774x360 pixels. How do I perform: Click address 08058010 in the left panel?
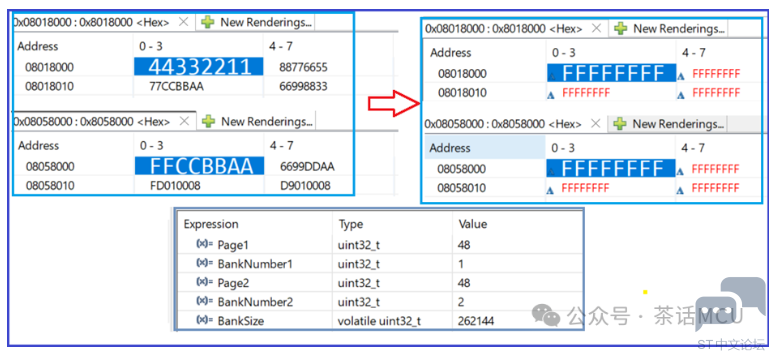point(50,186)
